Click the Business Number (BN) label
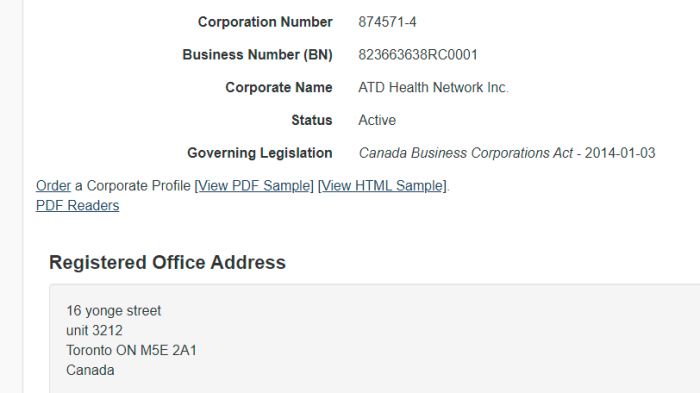Viewport: 700px width, 393px height. (x=258, y=55)
